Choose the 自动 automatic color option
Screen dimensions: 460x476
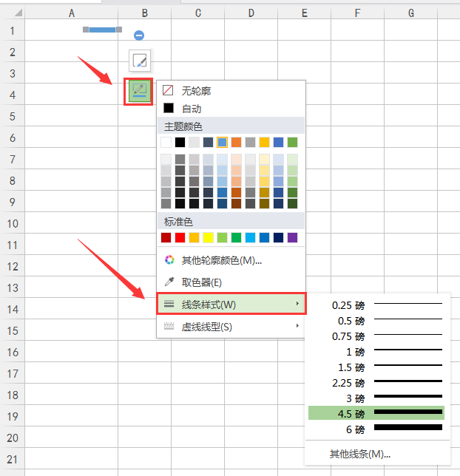click(231, 109)
